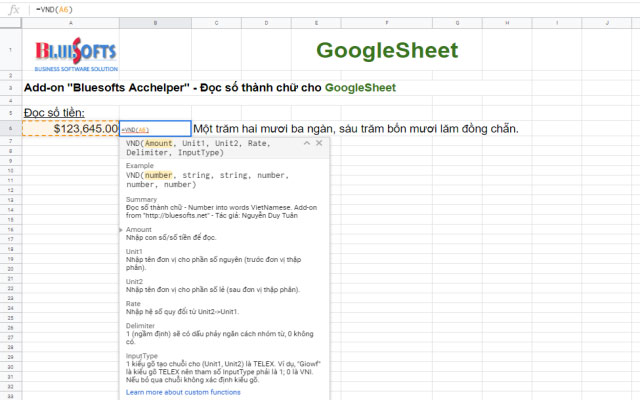This screenshot has height=400, width=640.
Task: Select row 6 header
Action: coord(11,129)
